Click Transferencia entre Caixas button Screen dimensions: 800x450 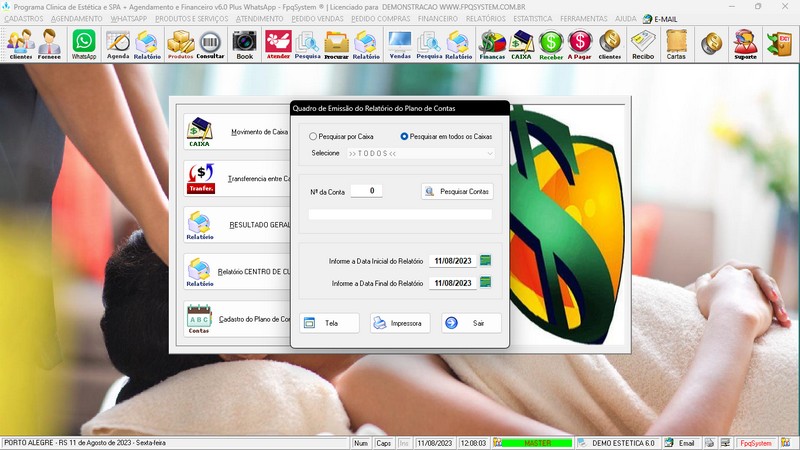click(237, 179)
